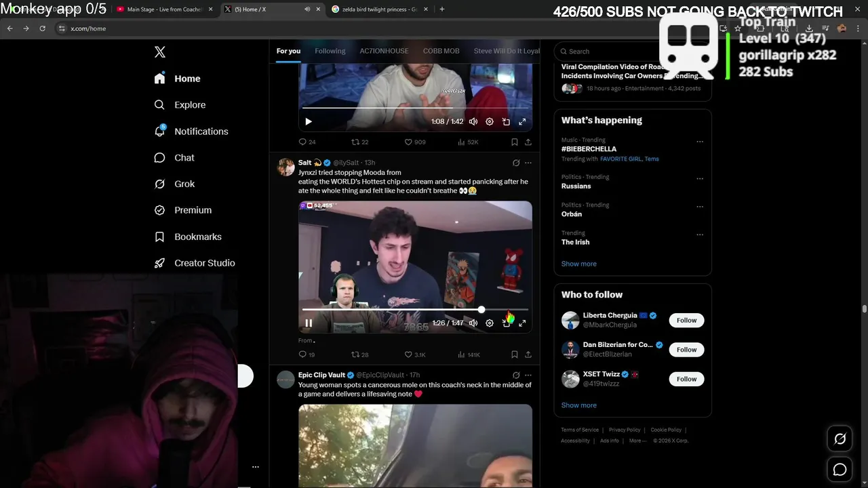868x488 pixels.
Task: Bookmark Salt's post
Action: pos(515,354)
